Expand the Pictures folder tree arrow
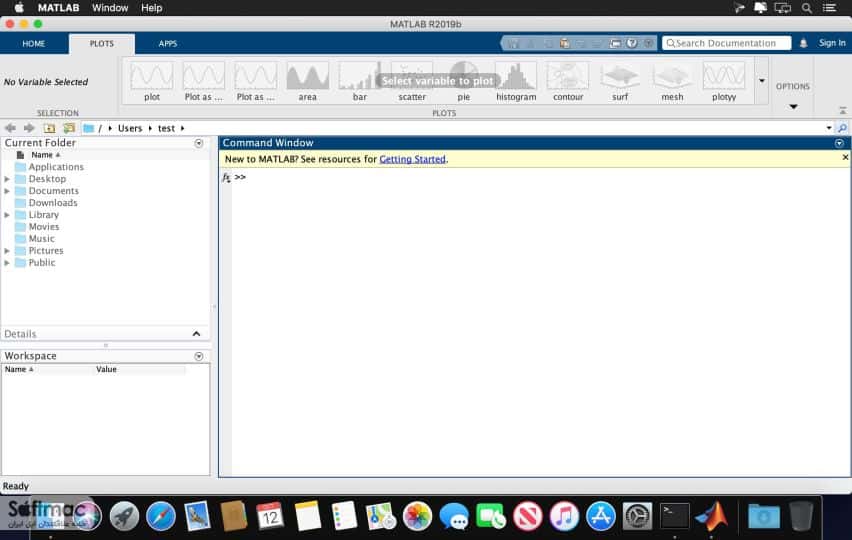852x540 pixels. coord(7,250)
